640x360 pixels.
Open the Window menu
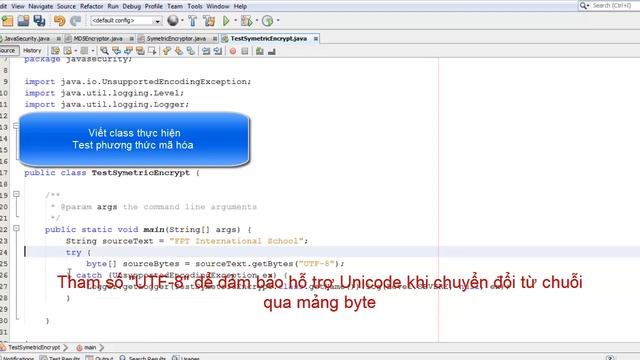pos(218,6)
